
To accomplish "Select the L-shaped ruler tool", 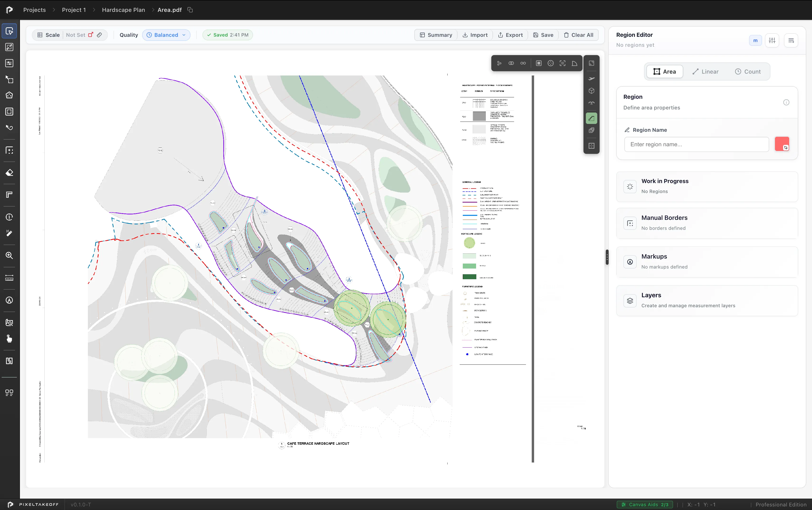I will [10, 195].
